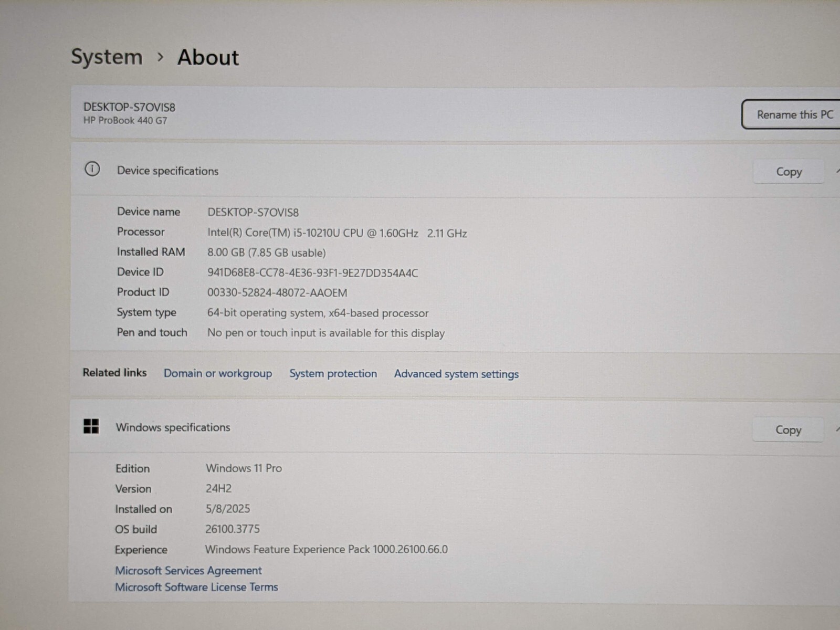Click the Processor label
This screenshot has width=840, height=630.
[141, 232]
